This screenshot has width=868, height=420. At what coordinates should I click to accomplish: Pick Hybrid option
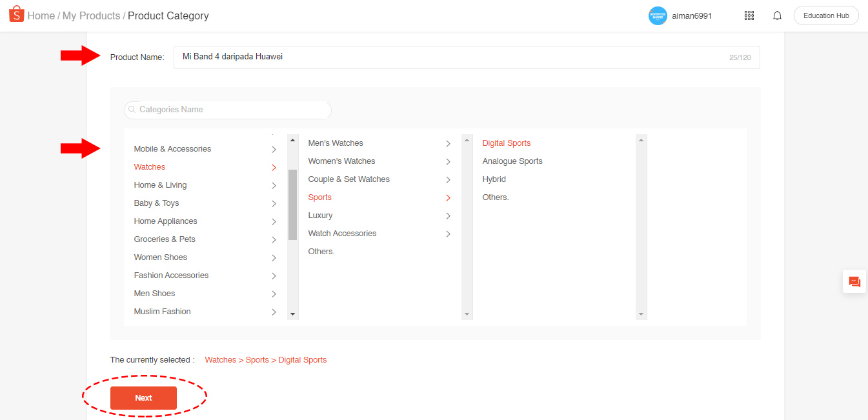(494, 179)
